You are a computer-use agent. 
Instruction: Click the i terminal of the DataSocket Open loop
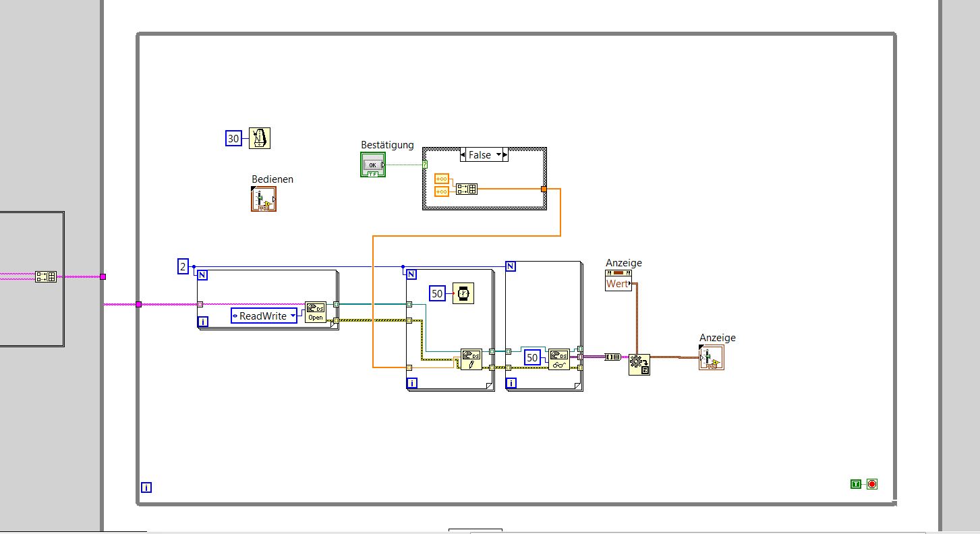pos(203,322)
